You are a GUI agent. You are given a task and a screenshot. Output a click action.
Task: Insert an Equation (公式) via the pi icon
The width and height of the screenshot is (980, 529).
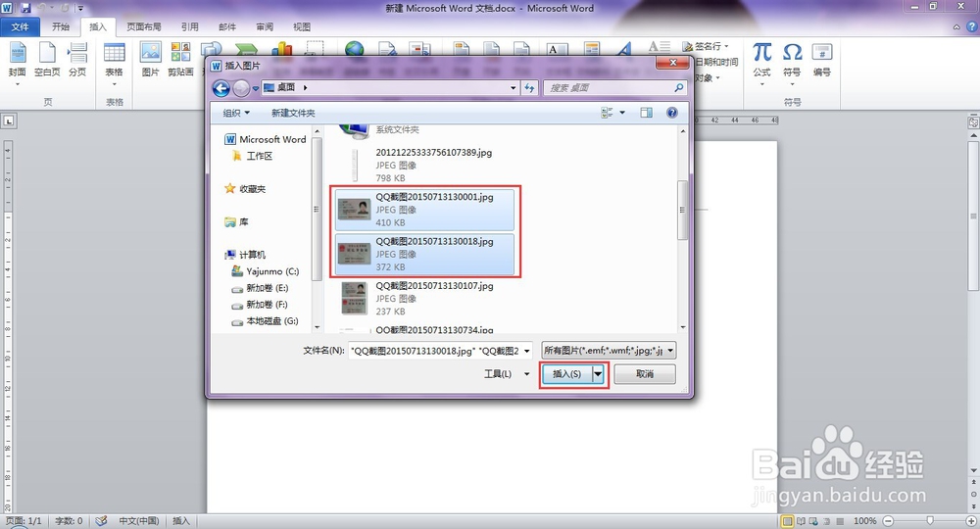(761, 63)
